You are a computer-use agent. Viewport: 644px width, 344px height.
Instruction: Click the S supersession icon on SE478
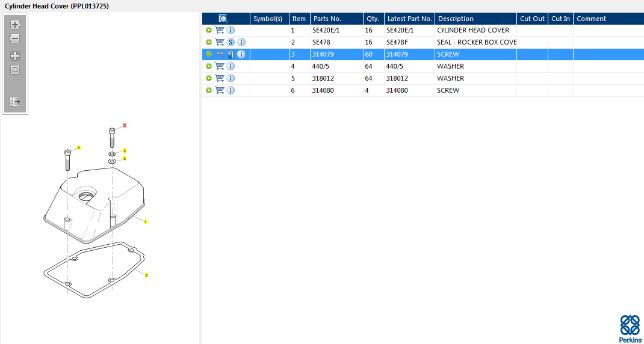[231, 42]
